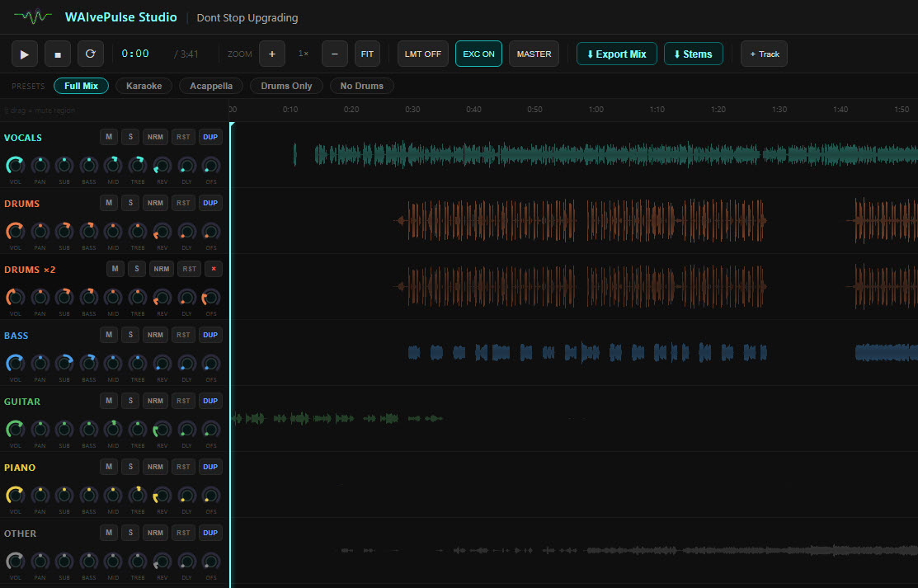Mute the VOCALS track
This screenshot has width=918, height=588.
(109, 137)
